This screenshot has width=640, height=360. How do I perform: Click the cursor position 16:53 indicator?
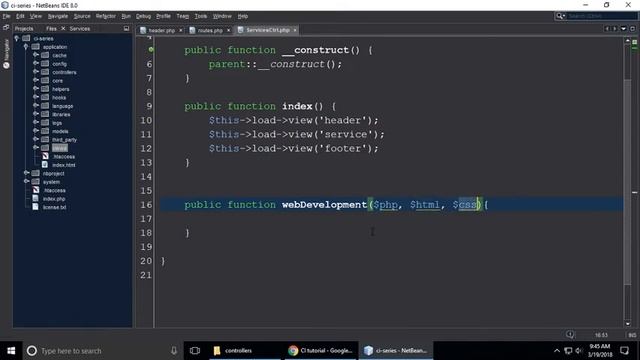coord(601,335)
